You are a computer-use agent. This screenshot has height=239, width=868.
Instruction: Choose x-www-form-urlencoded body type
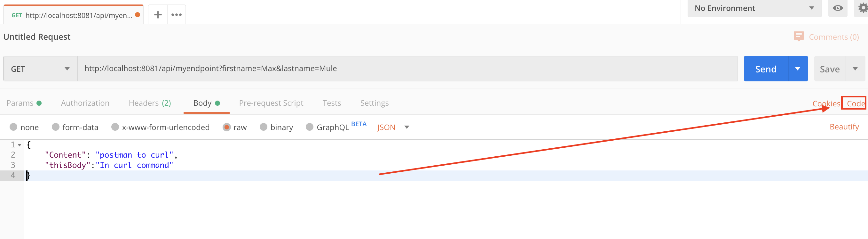(115, 127)
